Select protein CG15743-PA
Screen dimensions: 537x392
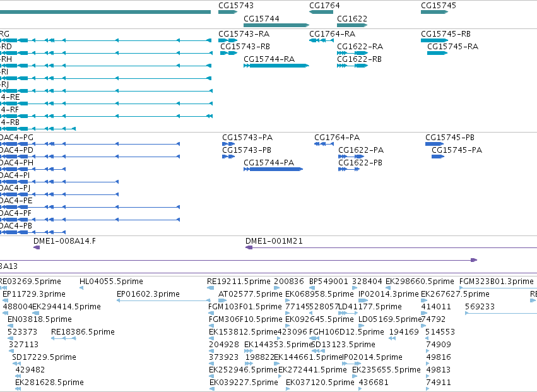[247, 138]
